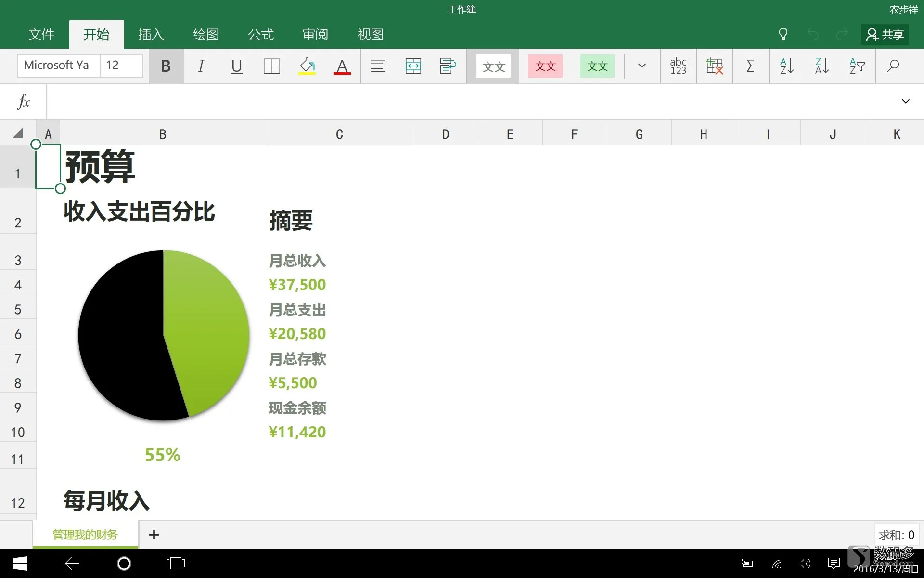Apply the normal white cell style
924x578 pixels.
tap(493, 66)
